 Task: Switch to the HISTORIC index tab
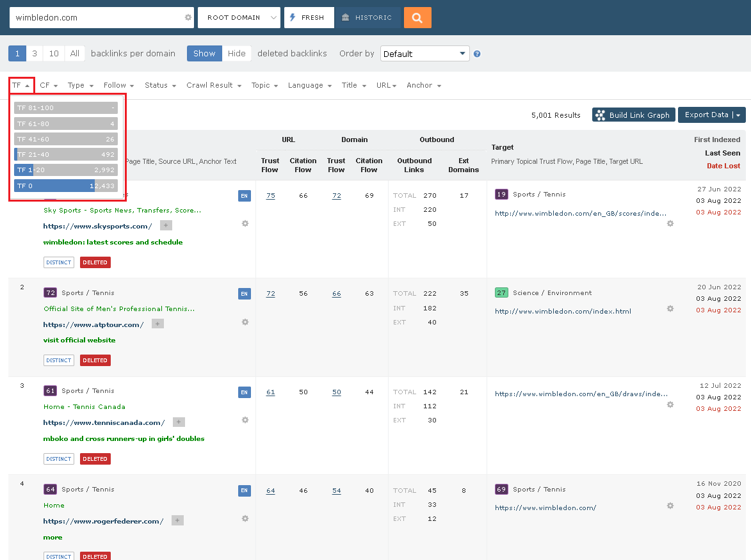click(368, 17)
